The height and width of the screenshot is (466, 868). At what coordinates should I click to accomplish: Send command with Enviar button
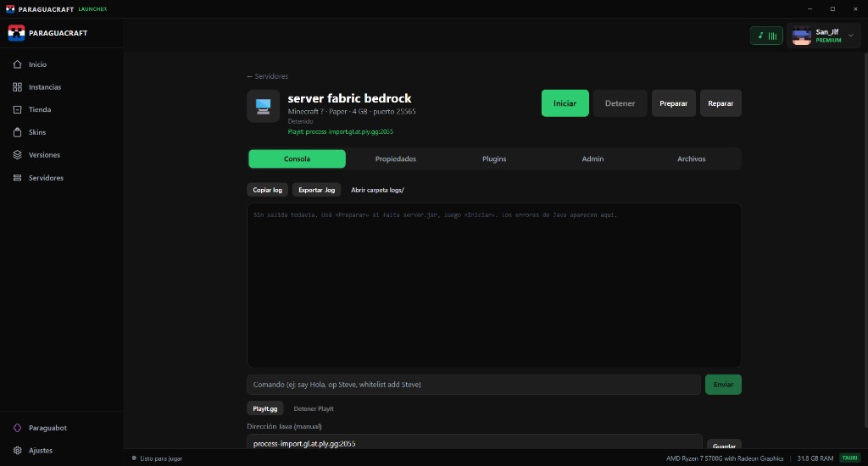723,385
